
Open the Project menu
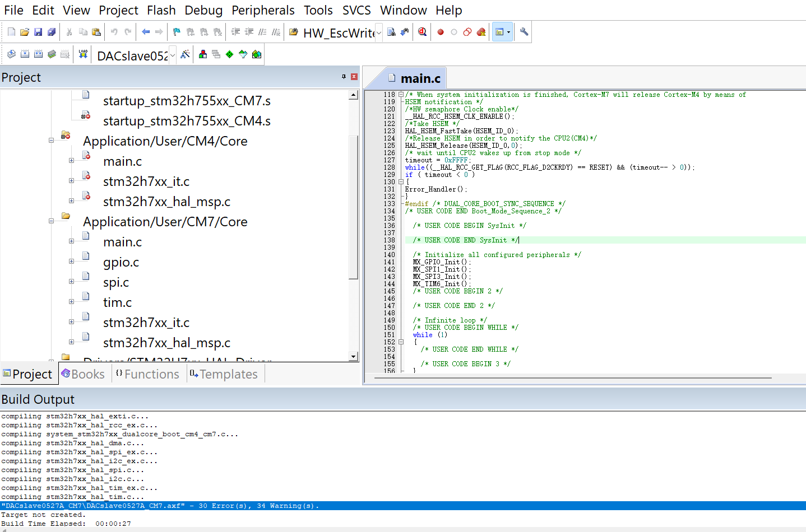[x=118, y=10]
